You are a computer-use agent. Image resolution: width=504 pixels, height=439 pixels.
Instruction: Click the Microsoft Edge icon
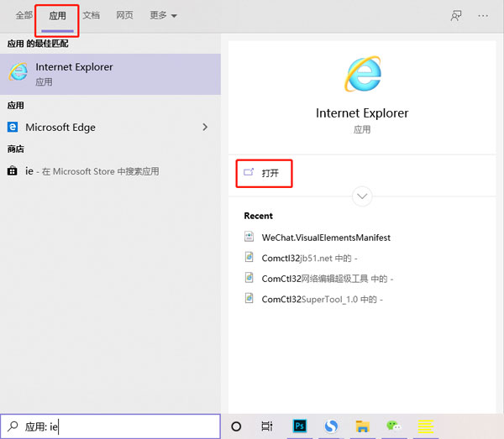13,127
